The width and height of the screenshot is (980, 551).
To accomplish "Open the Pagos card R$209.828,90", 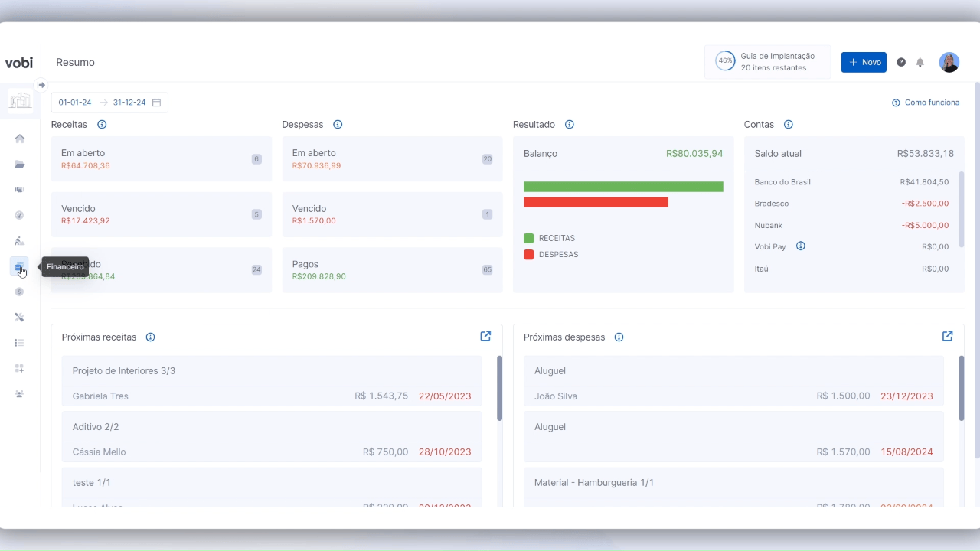I will tap(393, 270).
